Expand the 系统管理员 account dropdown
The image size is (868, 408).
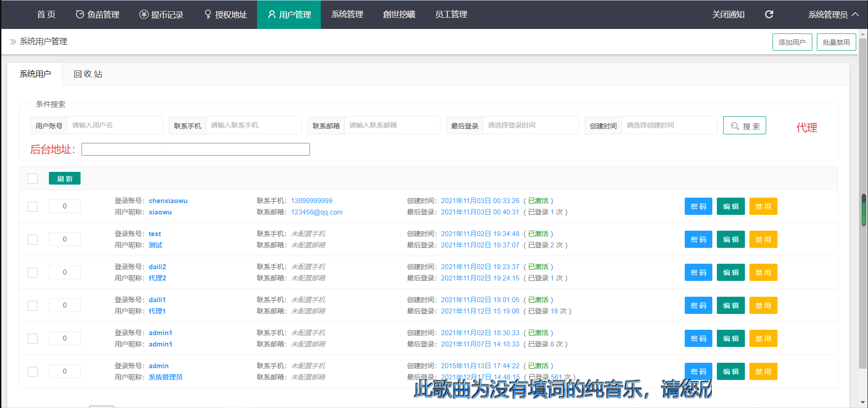[833, 14]
